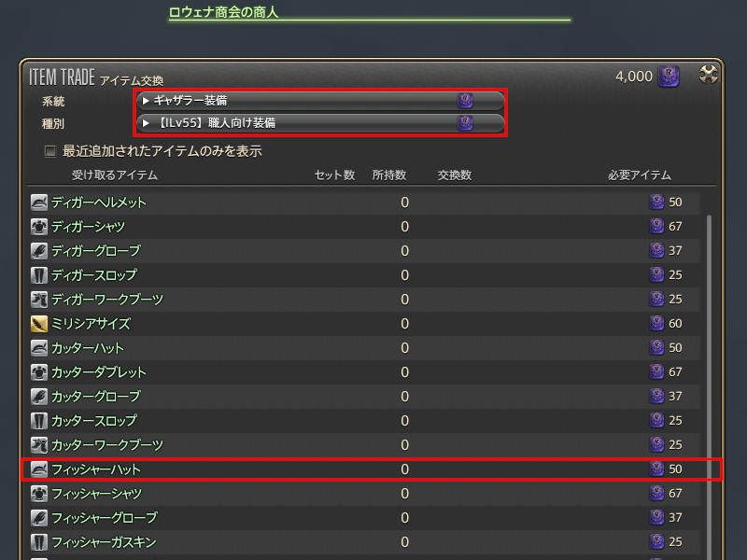Click the カッターワークブーツ boots icon

tap(39, 445)
